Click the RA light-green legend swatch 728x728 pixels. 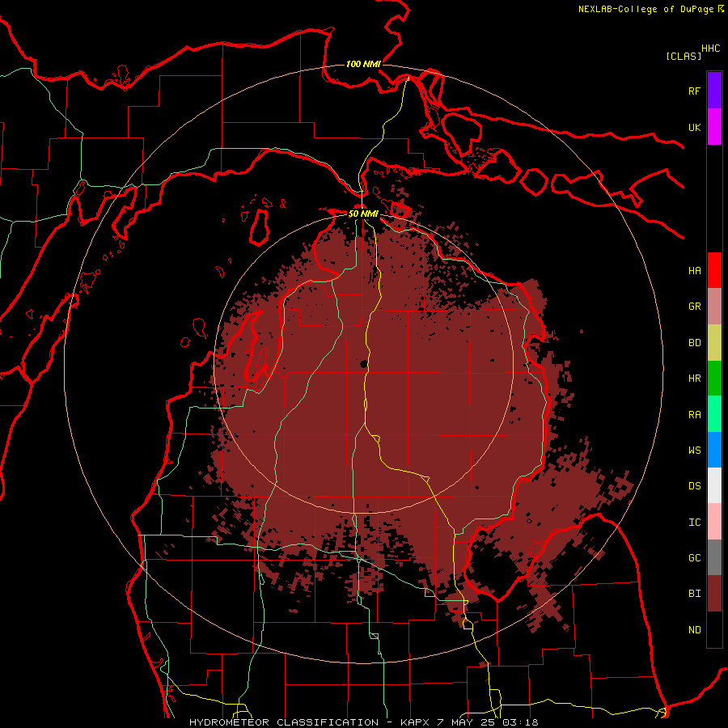point(714,414)
